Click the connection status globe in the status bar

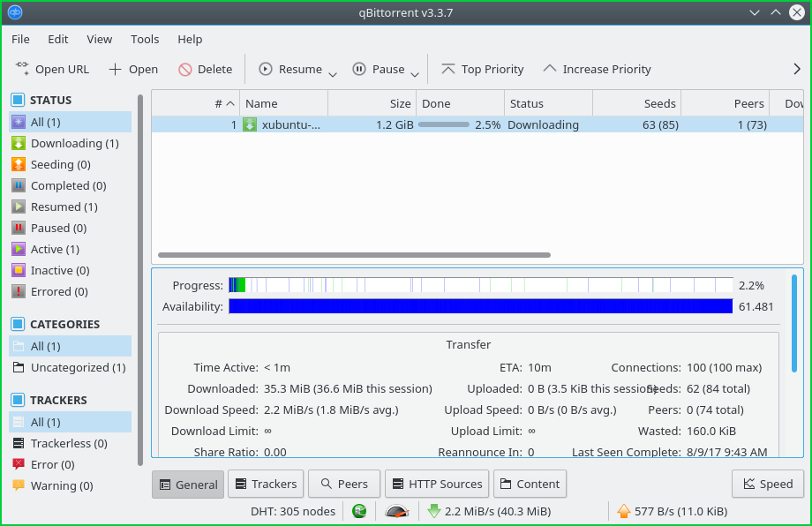point(359,511)
